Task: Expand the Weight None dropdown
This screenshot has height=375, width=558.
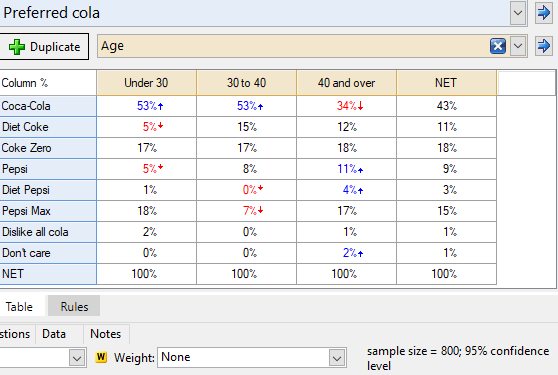Action: 337,358
